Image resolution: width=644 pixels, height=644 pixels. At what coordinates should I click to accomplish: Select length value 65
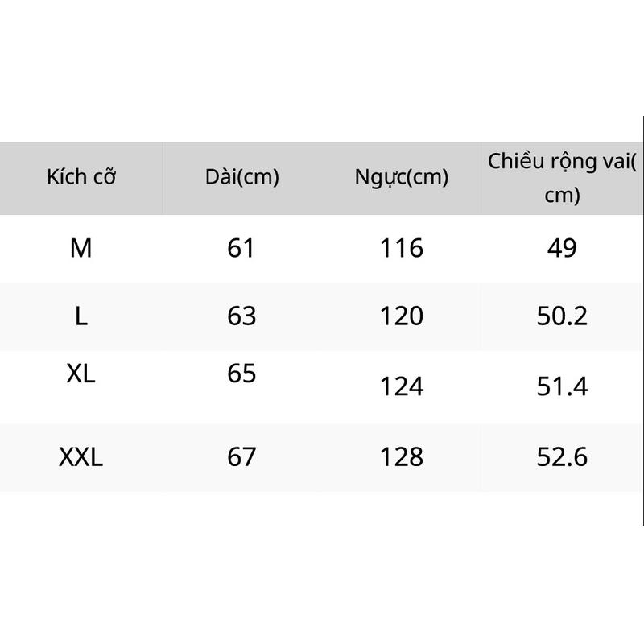(242, 374)
